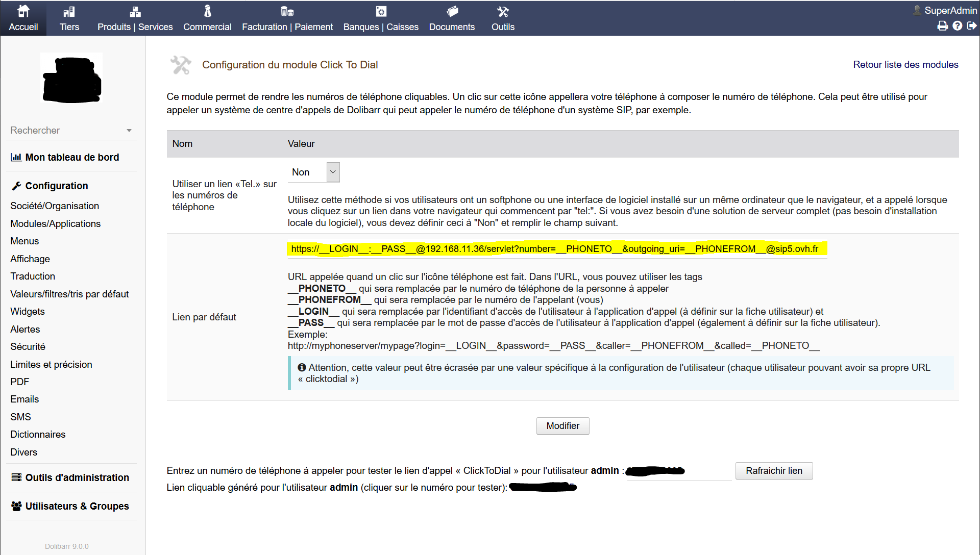Open Produits | Services boxes icon
The image size is (980, 555).
[x=135, y=11]
